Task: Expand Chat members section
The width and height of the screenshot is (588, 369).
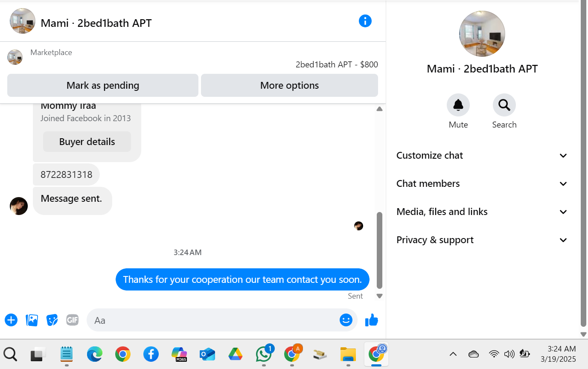Action: tap(482, 184)
